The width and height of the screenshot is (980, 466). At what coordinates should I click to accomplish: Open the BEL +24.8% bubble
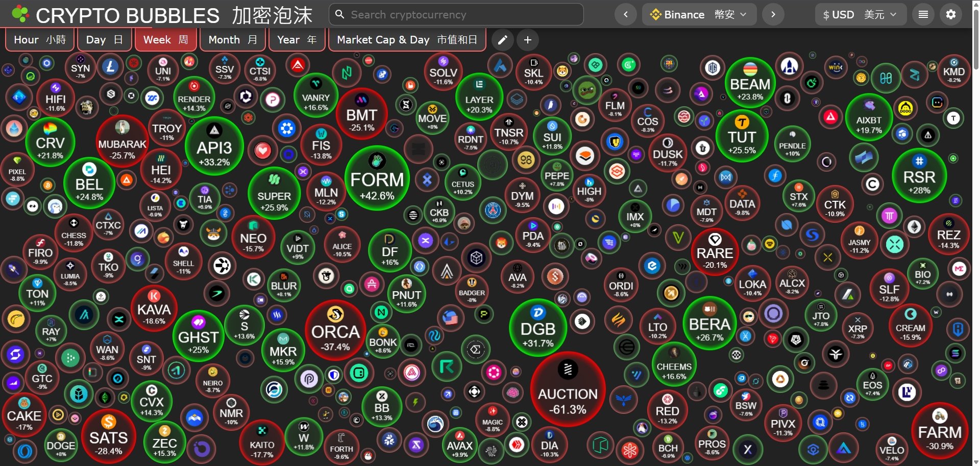point(89,183)
